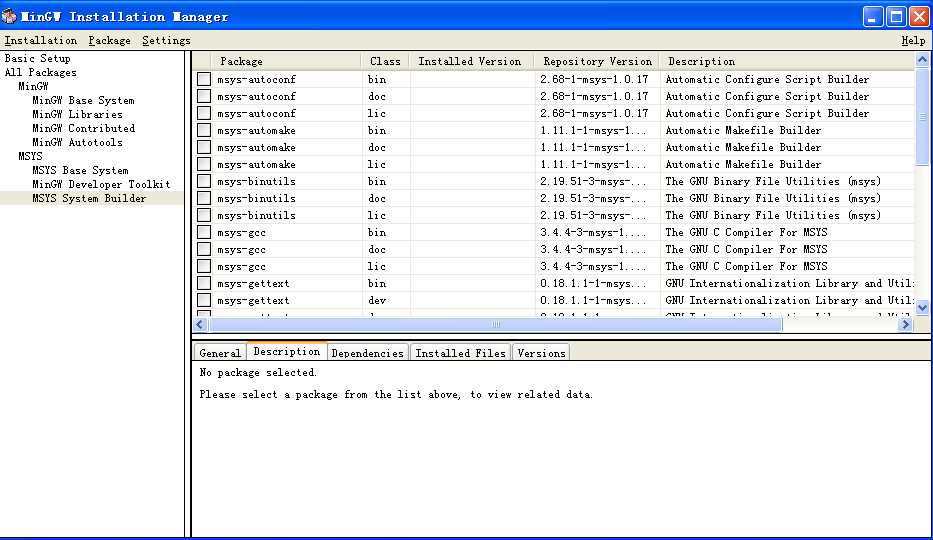Toggle the msys-gettext dev checkbox
The width and height of the screenshot is (933, 540).
coord(204,300)
